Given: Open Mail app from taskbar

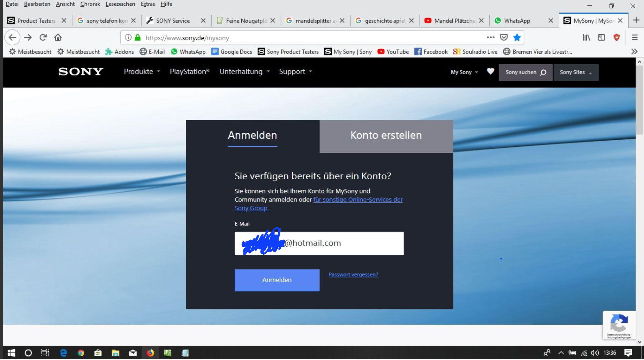Looking at the screenshot, I should (133, 353).
